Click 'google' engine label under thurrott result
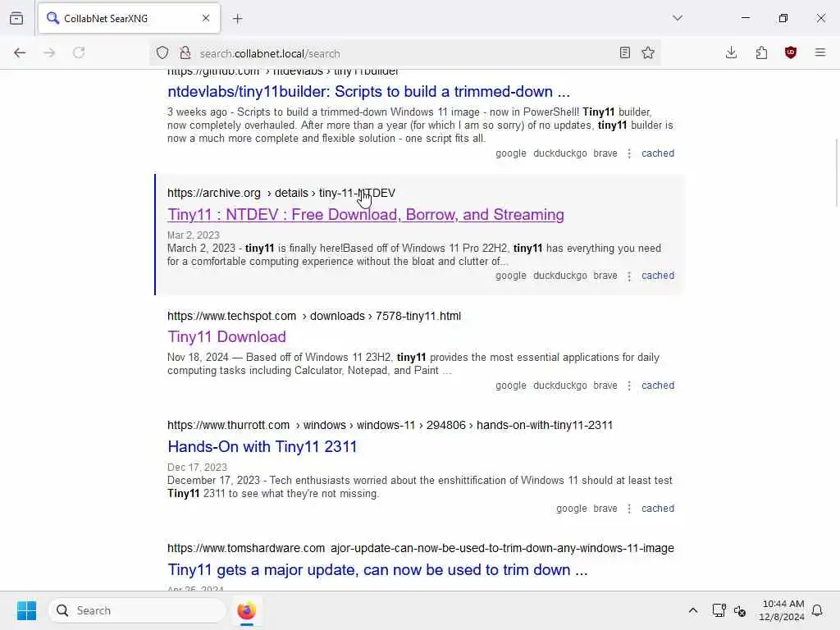The height and width of the screenshot is (630, 840). click(x=571, y=509)
